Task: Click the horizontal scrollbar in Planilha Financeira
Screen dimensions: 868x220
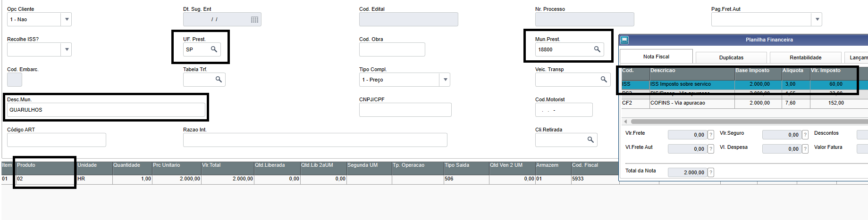Action: (x=749, y=122)
